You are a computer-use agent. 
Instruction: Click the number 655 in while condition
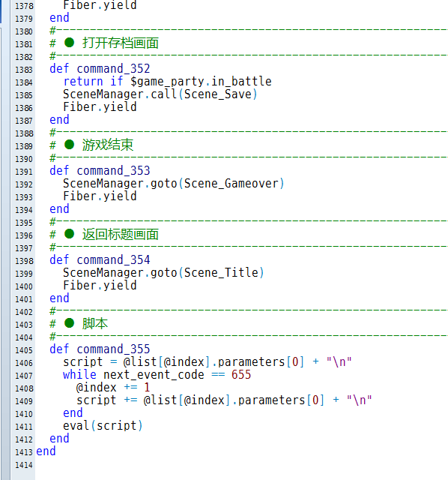(x=241, y=375)
